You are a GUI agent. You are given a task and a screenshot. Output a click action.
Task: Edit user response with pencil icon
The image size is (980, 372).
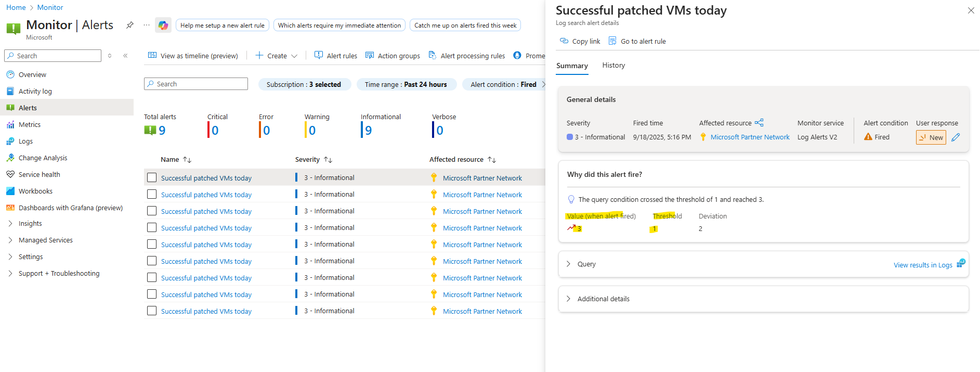tap(956, 137)
